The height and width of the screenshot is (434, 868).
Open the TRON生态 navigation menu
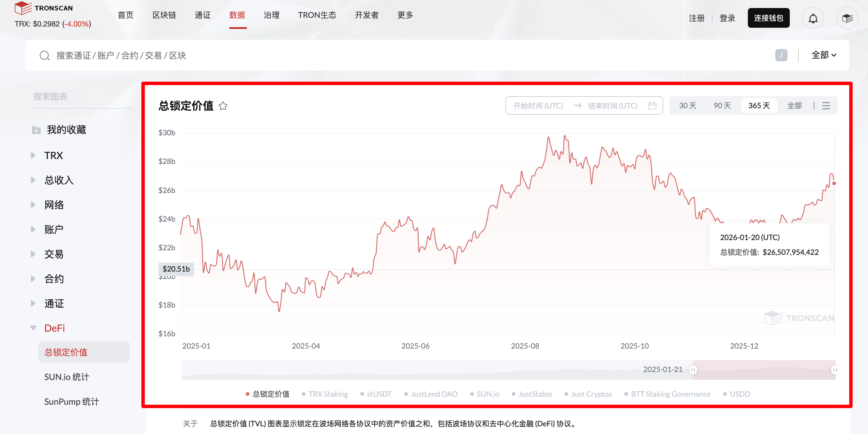click(x=317, y=15)
